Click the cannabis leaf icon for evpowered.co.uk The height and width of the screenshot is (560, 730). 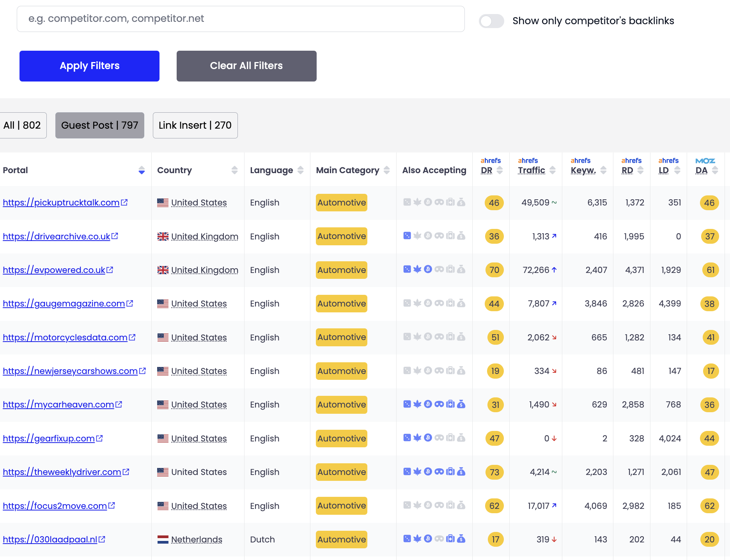[417, 269]
